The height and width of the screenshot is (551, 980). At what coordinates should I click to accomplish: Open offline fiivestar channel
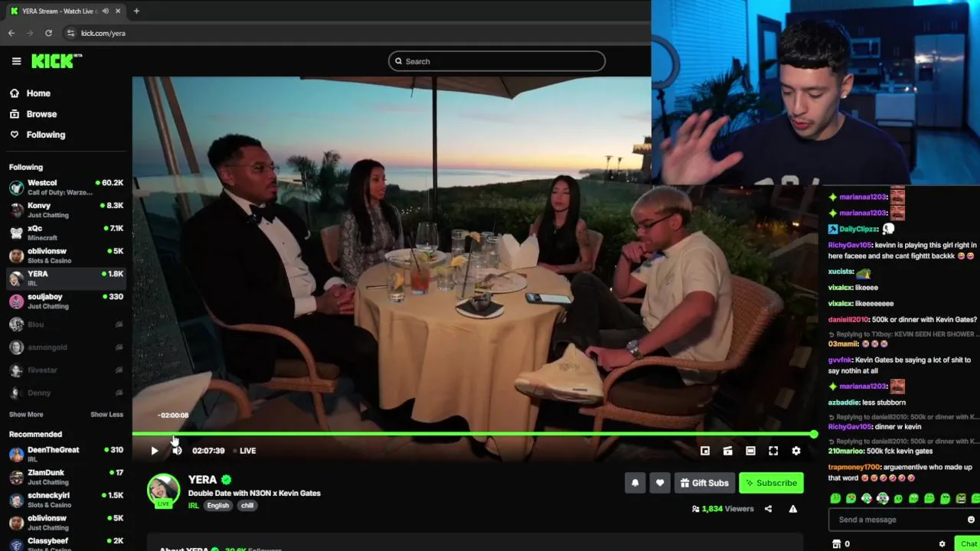click(x=66, y=370)
